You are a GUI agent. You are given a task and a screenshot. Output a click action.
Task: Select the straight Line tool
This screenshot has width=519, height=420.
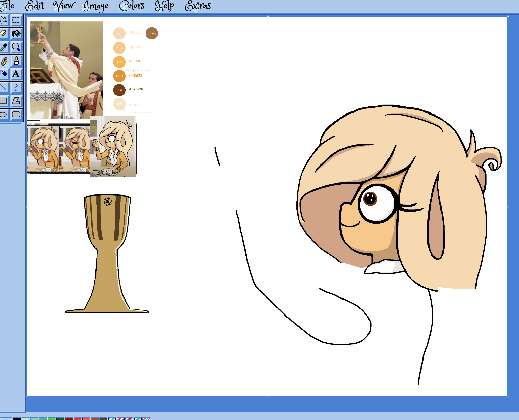point(4,88)
